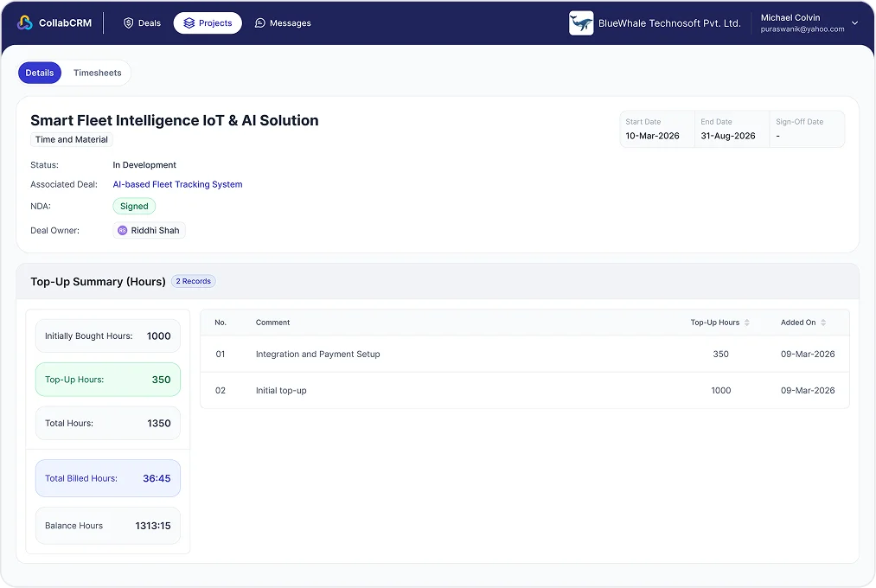Image resolution: width=876 pixels, height=588 pixels.
Task: Click the CollabCRM logo icon
Action: (25, 22)
